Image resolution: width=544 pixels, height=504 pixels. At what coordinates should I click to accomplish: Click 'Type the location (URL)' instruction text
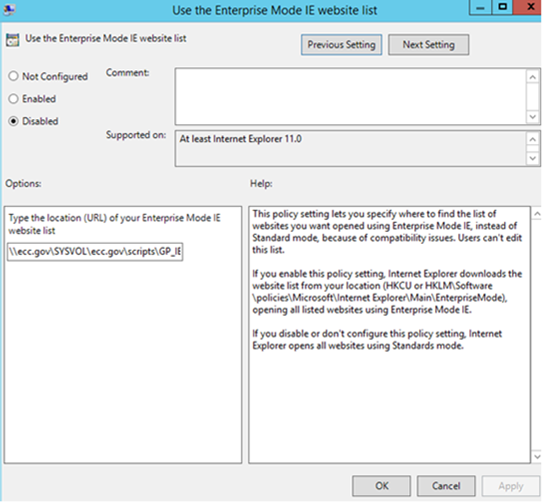tap(114, 224)
